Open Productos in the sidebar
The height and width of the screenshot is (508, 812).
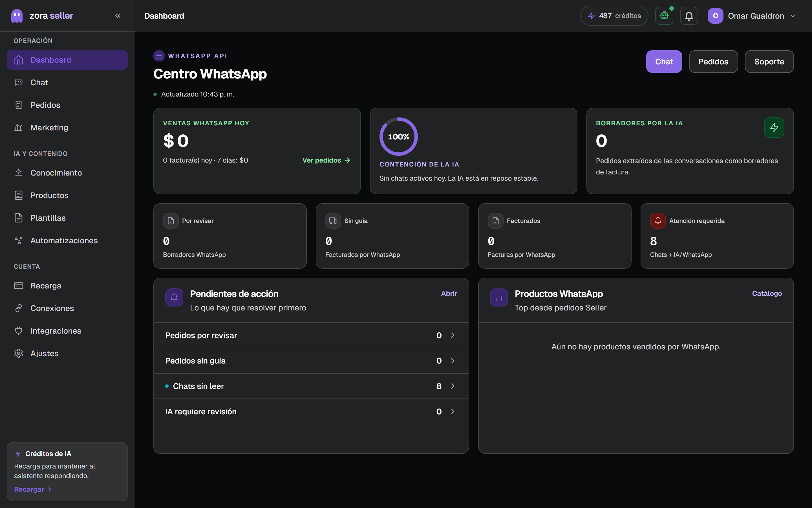click(x=67, y=195)
